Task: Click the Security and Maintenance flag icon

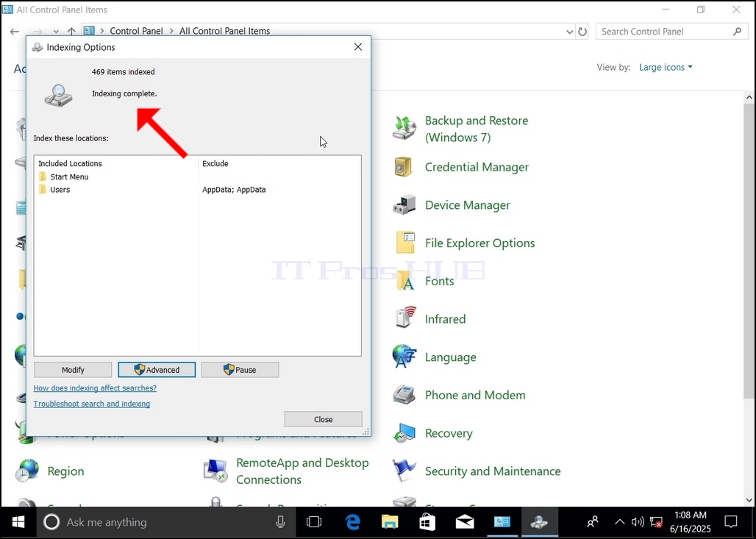Action: 404,471
